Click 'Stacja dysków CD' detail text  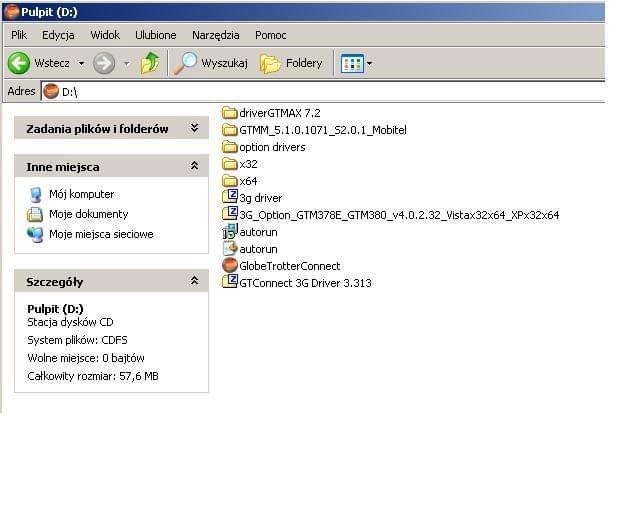click(x=70, y=322)
